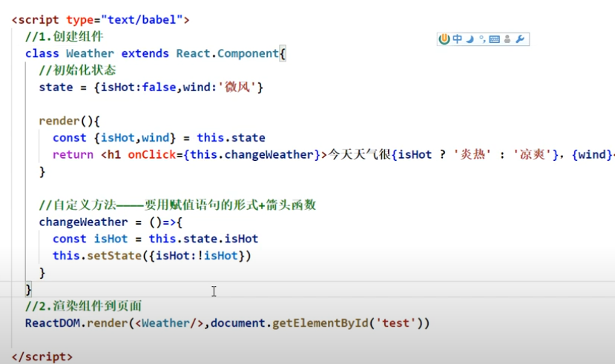This screenshot has height=364, width=615.
Task: Click the <Weather/> JSX tag
Action: pos(168,323)
